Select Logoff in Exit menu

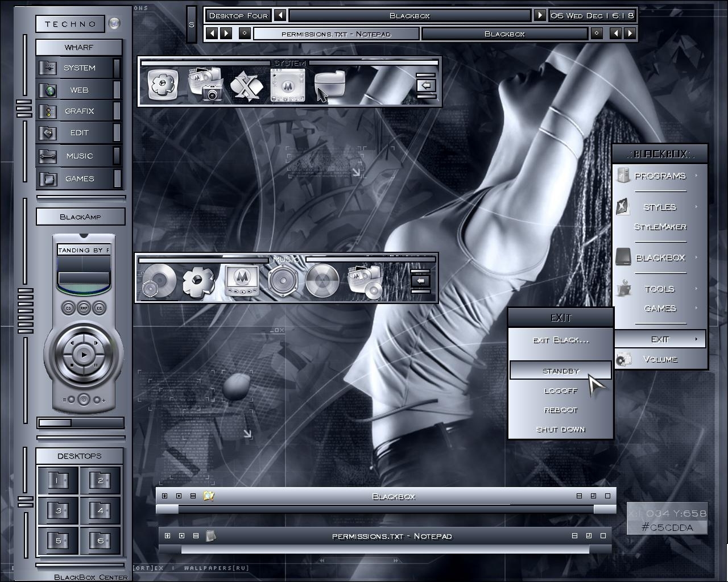[561, 390]
